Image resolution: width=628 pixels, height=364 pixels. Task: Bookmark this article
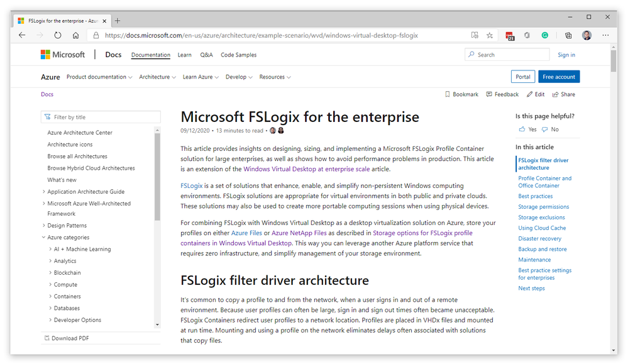click(x=461, y=94)
